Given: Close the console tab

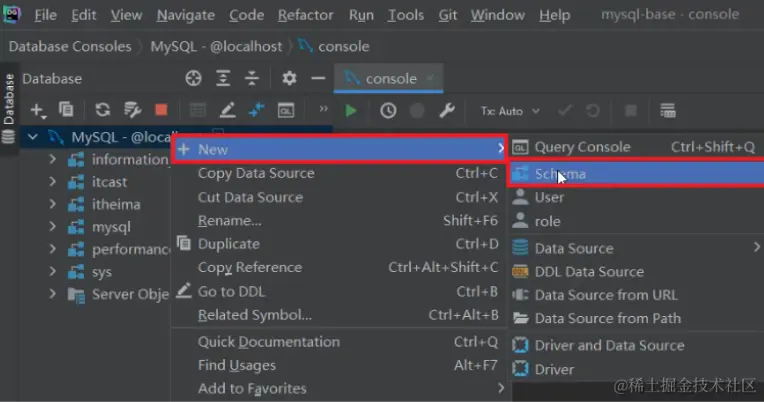Looking at the screenshot, I should click(430, 78).
